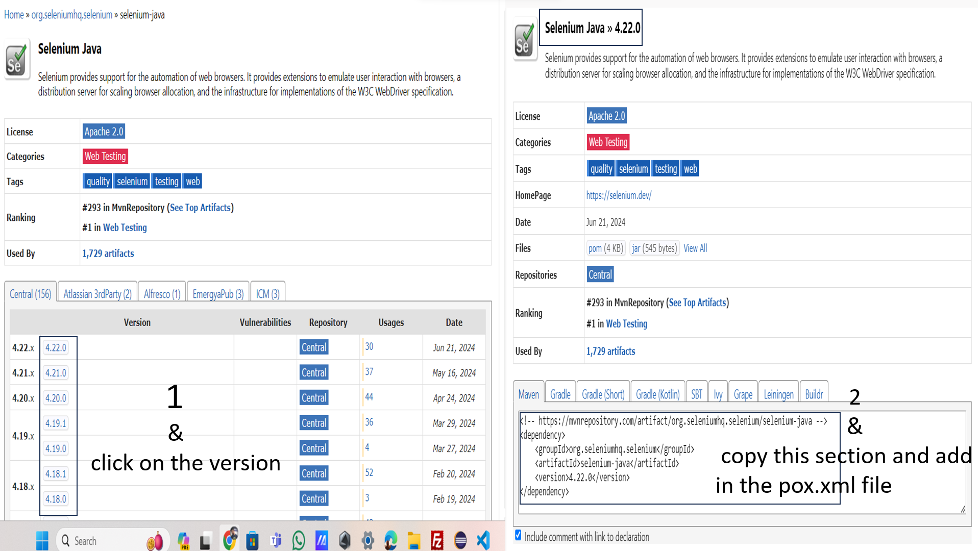Viewport: 980px width, 551px height.
Task: Launch Google Chrome from the taskbar
Action: [230, 540]
